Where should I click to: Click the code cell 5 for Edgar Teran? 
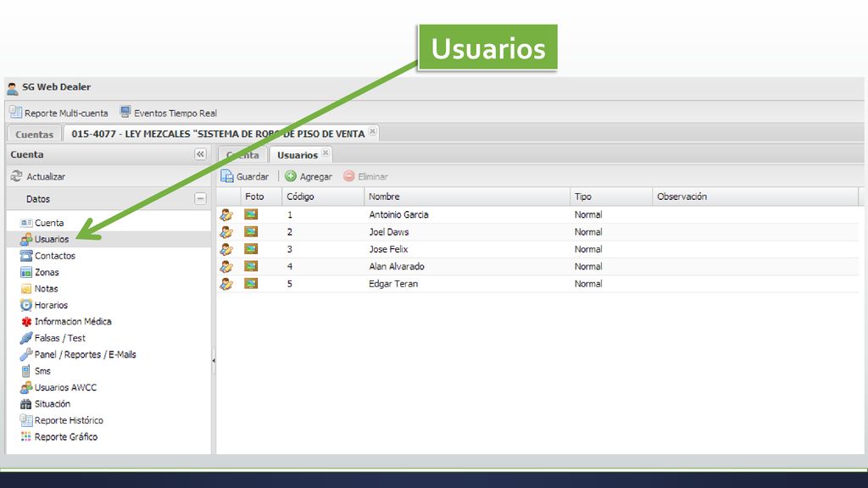tap(290, 284)
